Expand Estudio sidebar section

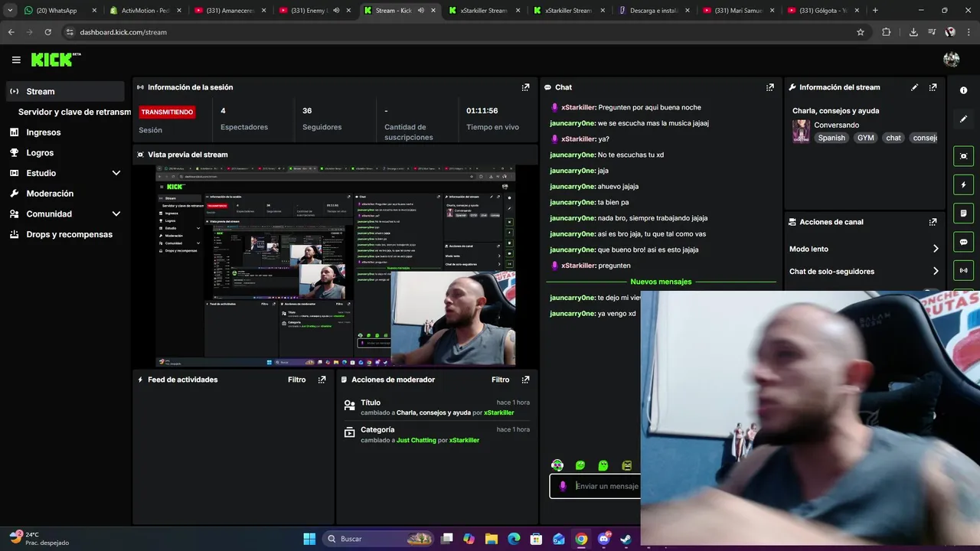tap(116, 173)
